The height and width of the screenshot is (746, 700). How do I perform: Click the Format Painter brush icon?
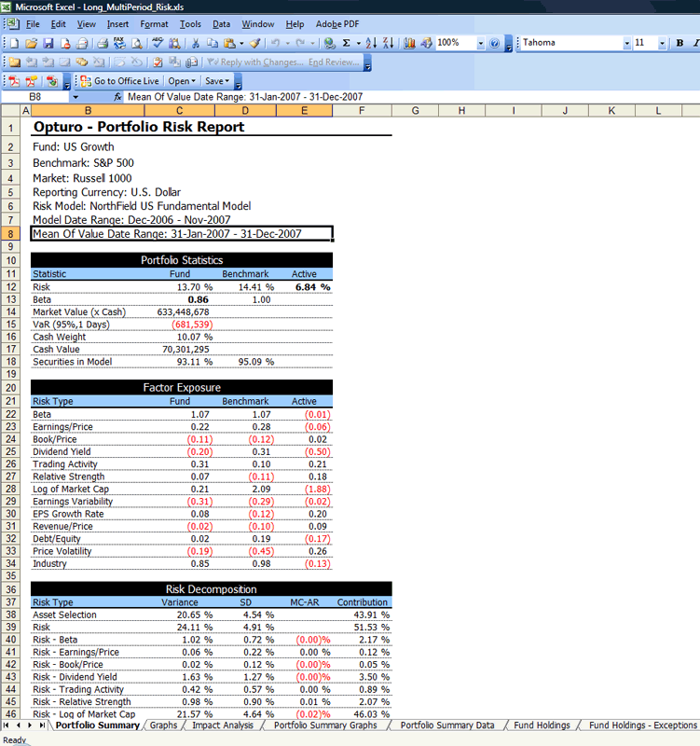tap(254, 44)
